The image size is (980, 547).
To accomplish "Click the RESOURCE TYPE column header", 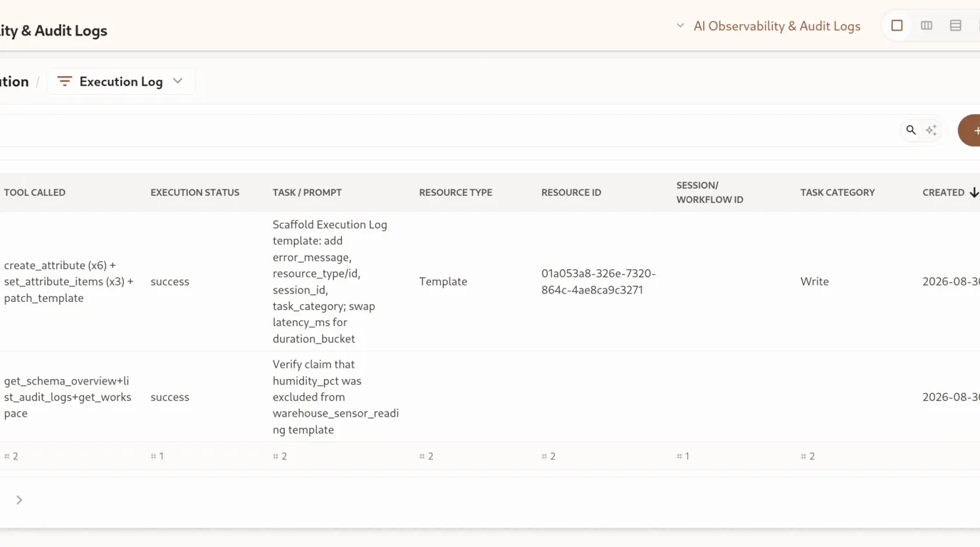I will point(456,192).
